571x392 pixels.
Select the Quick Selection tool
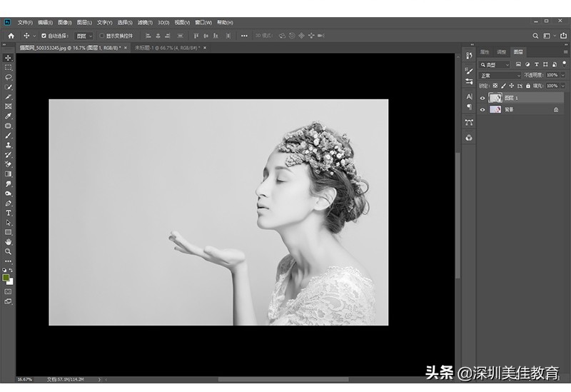(8, 87)
